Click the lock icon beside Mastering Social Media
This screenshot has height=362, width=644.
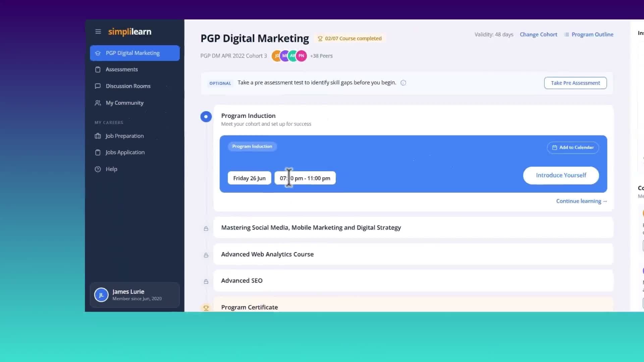coord(206,228)
